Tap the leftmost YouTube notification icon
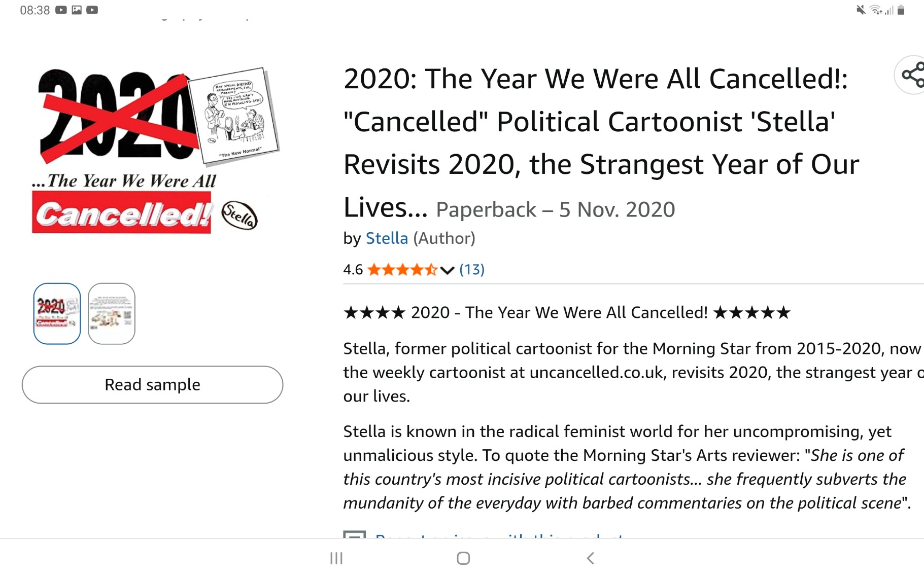 tap(61, 10)
